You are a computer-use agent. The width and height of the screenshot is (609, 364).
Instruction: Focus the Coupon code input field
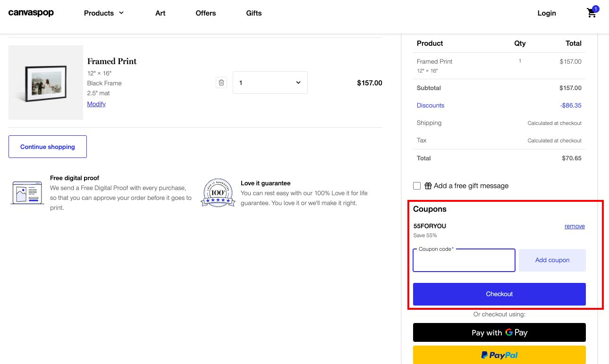[464, 260]
